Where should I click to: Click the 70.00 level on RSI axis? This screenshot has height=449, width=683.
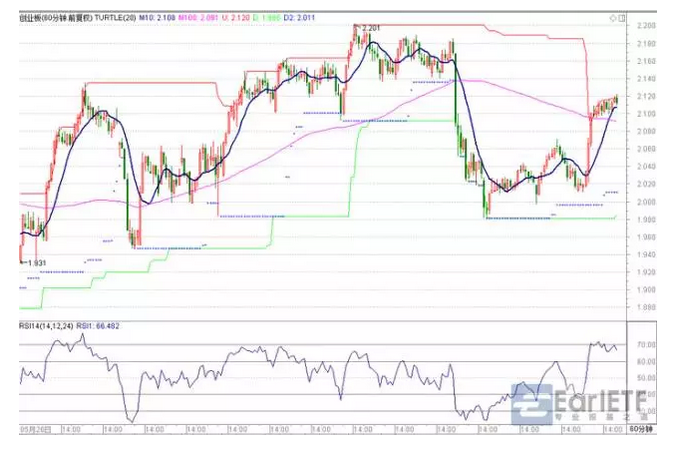[x=646, y=345]
